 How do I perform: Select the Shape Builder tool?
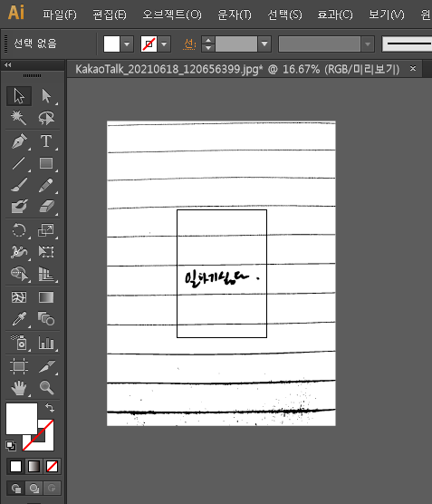click(19, 274)
